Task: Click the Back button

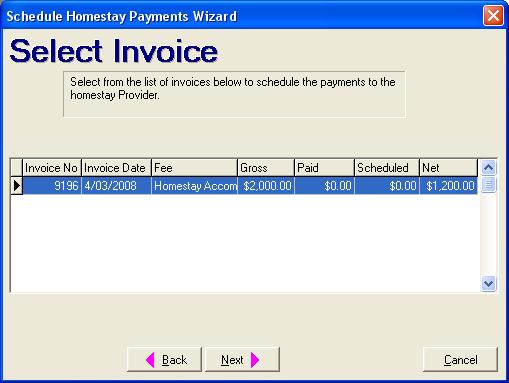Action: [x=164, y=359]
